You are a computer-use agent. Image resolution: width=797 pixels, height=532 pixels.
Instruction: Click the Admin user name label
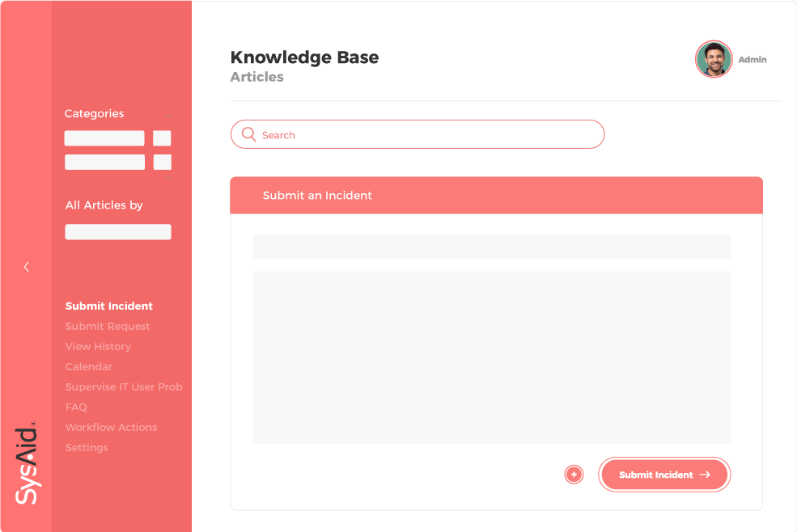(x=752, y=60)
